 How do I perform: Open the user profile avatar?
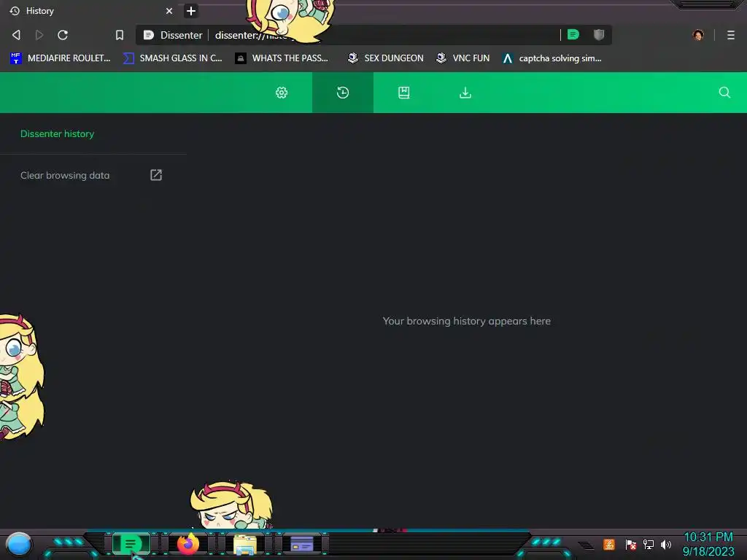(x=698, y=35)
